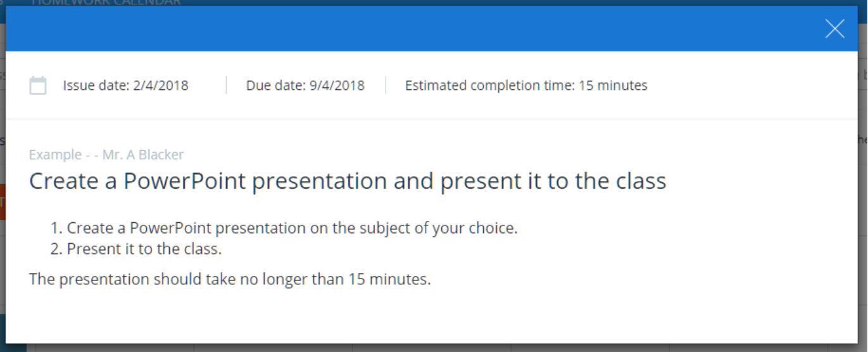868x352 pixels.
Task: Click the calendar icon beside Issue date
Action: [38, 85]
